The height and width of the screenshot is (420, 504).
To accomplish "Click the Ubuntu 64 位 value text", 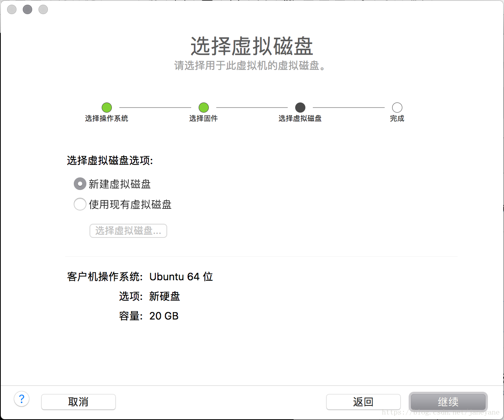I will [181, 277].
